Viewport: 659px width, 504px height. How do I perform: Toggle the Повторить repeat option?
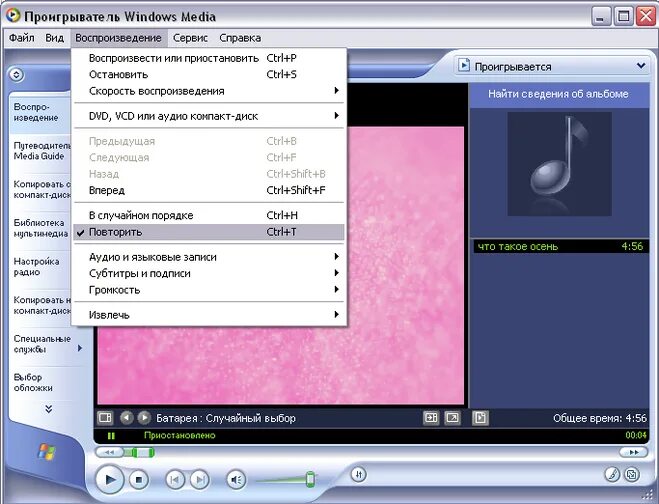click(x=209, y=232)
